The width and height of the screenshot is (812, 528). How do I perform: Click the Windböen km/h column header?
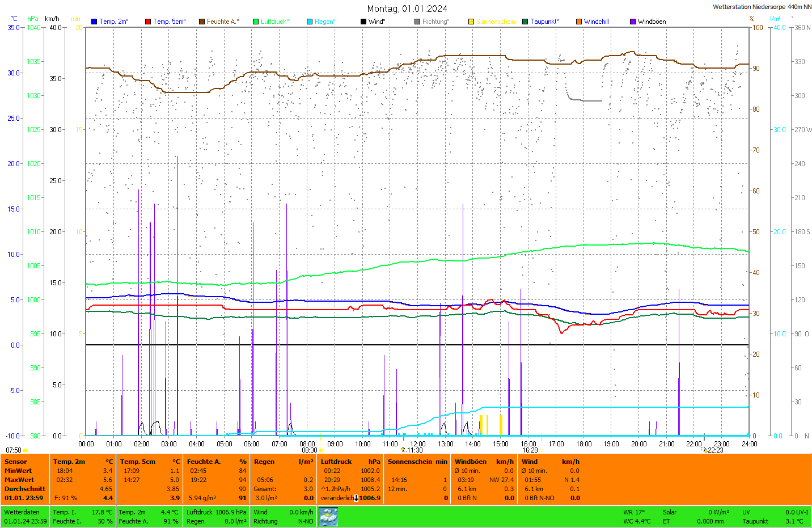[484, 462]
